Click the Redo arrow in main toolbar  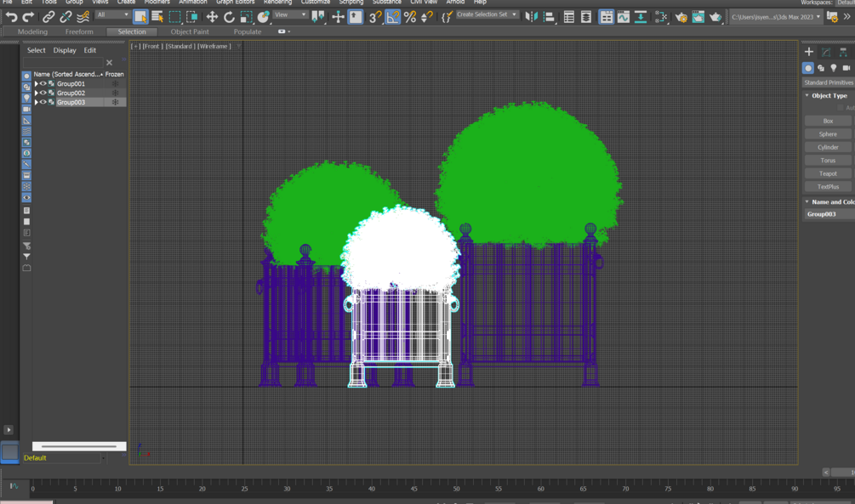click(28, 17)
